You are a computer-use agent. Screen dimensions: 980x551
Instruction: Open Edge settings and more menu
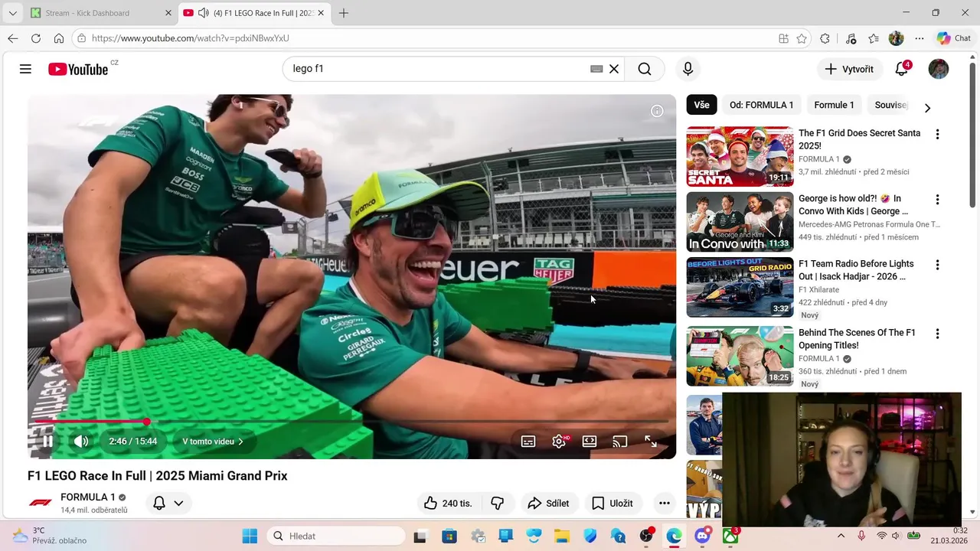pos(920,38)
